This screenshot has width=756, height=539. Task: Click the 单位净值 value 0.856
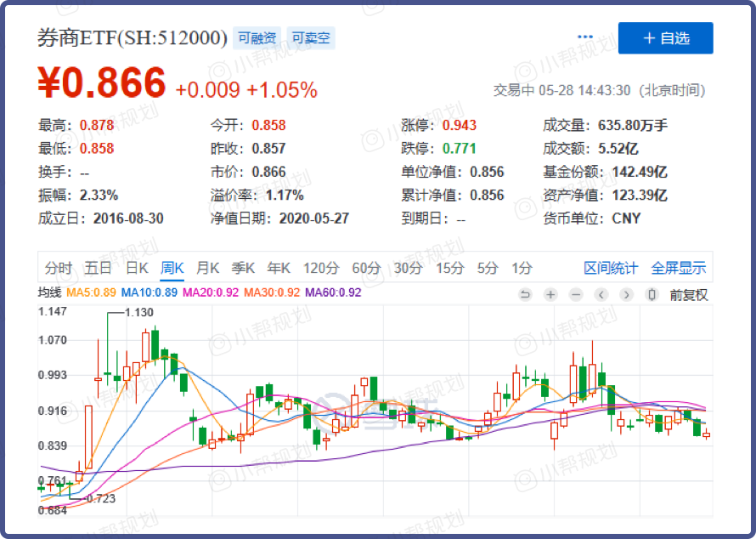pos(487,172)
